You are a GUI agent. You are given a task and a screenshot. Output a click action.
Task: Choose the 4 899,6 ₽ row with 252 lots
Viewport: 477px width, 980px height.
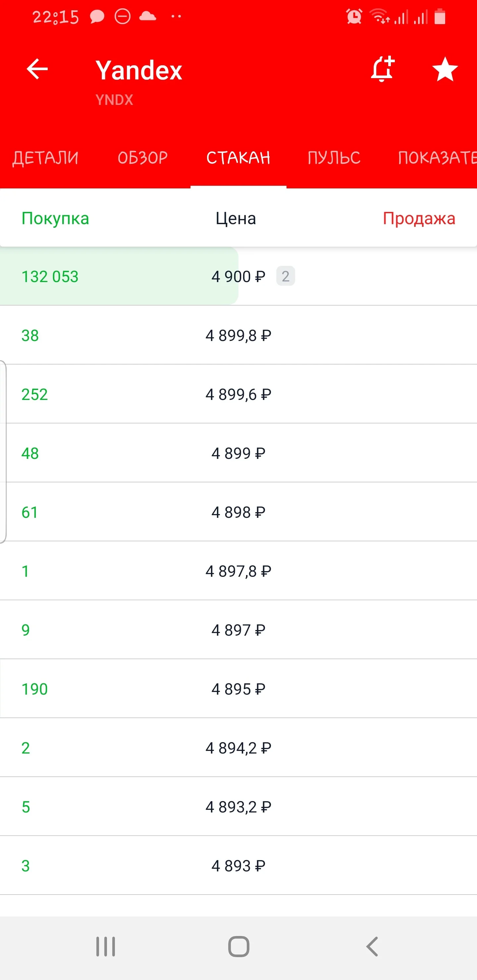tap(238, 394)
